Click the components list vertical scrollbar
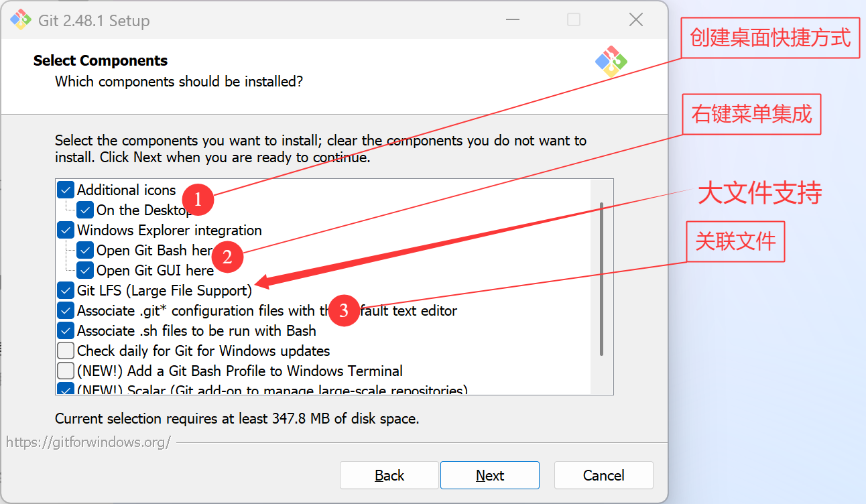Viewport: 866px width, 504px height. coord(601,279)
